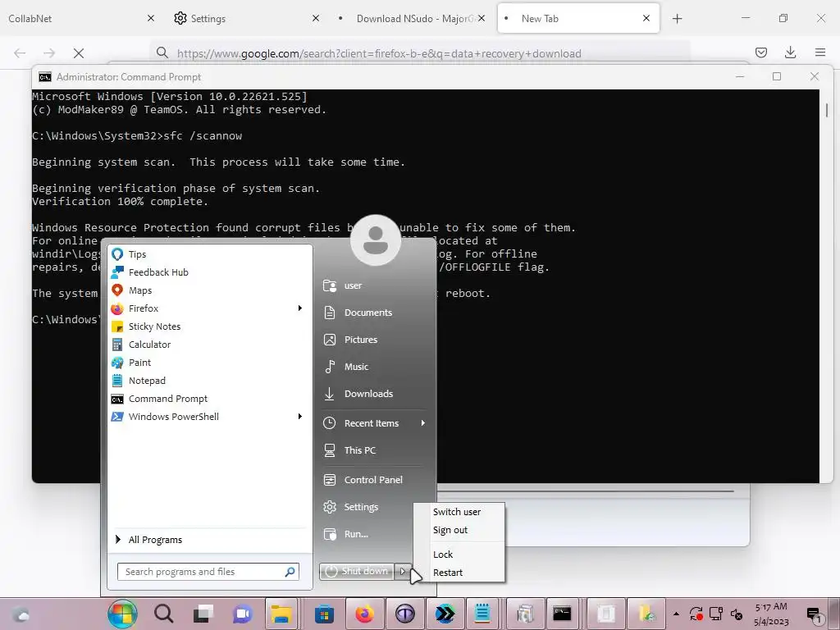Screen dimensions: 840x630
Task: Click the taskbar clock showing 5:17 AM
Action: point(771,614)
